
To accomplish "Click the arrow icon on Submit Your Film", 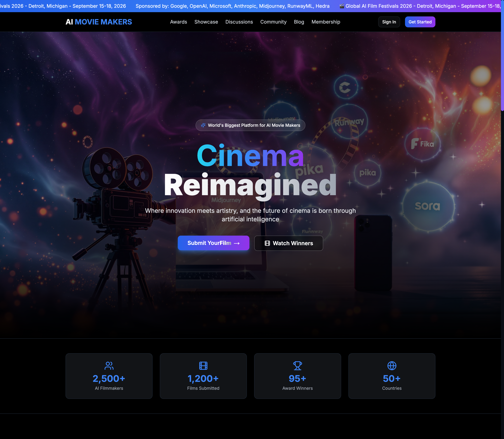I will (x=237, y=243).
